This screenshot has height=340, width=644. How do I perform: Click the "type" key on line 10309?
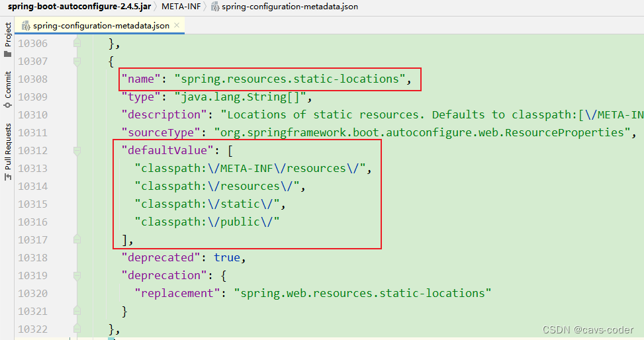[141, 97]
